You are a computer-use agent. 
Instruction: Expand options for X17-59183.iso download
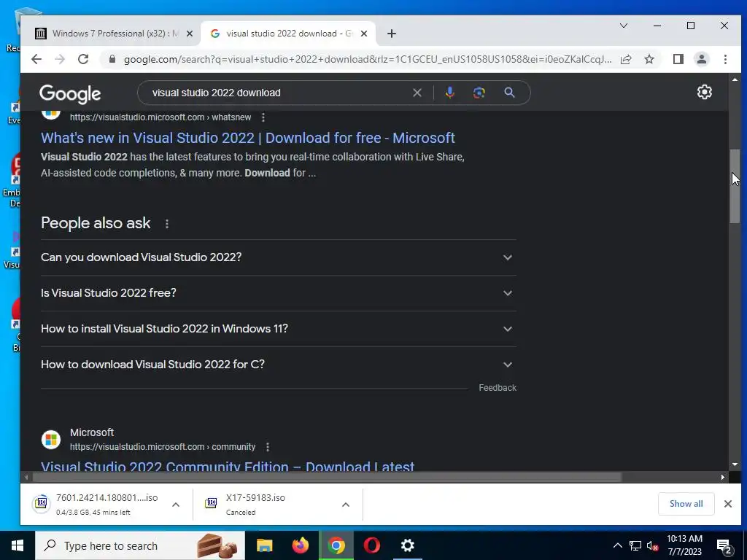[346, 505]
